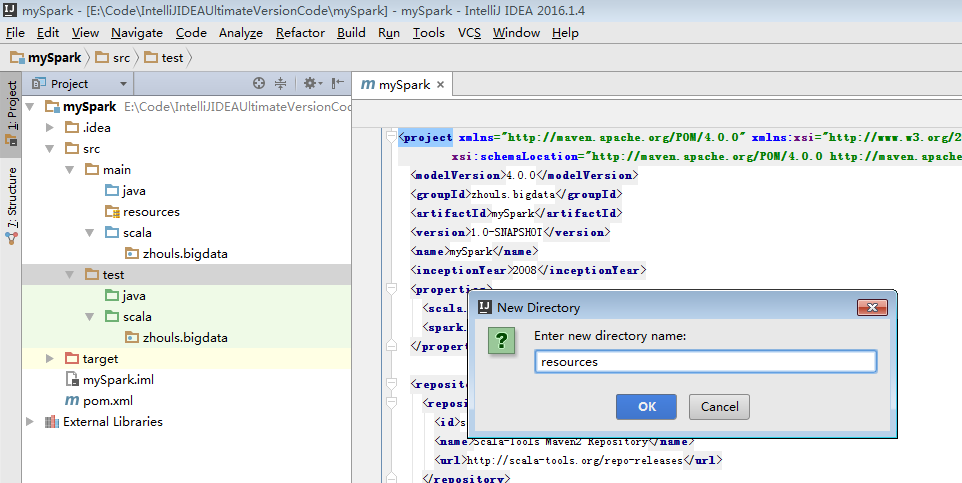The width and height of the screenshot is (962, 483).
Task: Click mySpark breadcrumb in navigation bar
Action: (x=46, y=58)
